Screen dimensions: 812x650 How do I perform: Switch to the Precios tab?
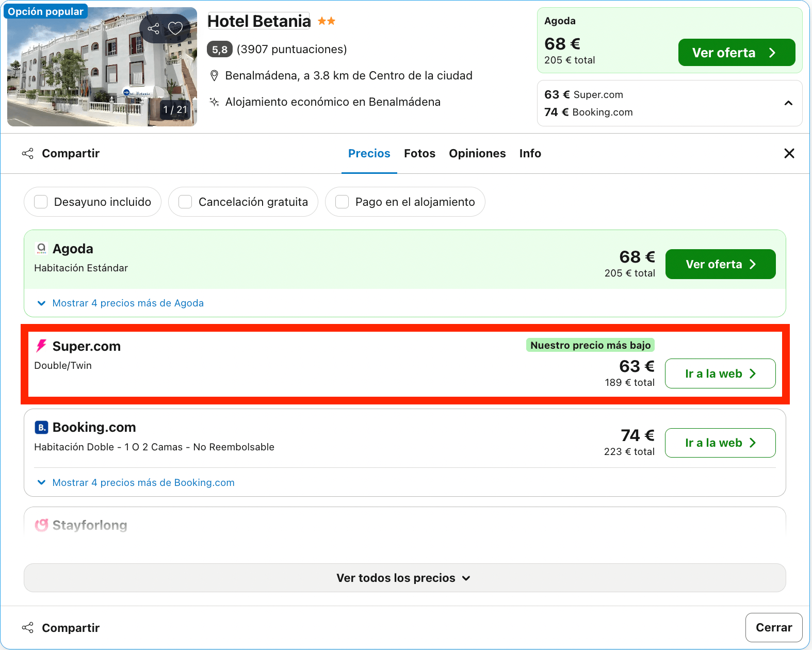369,153
